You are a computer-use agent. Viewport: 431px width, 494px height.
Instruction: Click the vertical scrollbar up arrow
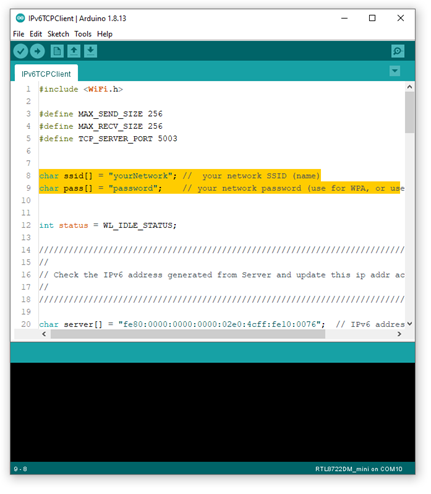tap(410, 87)
